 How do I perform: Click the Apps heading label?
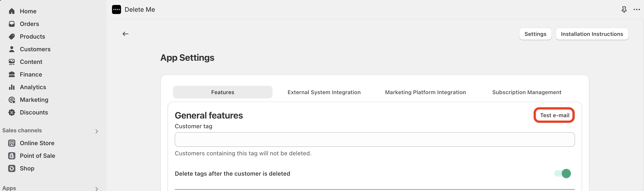point(9,188)
